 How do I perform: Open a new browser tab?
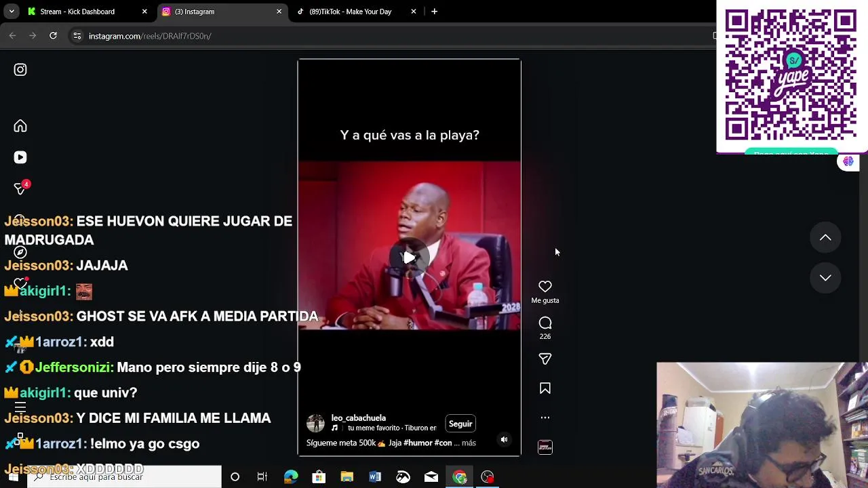tap(434, 12)
